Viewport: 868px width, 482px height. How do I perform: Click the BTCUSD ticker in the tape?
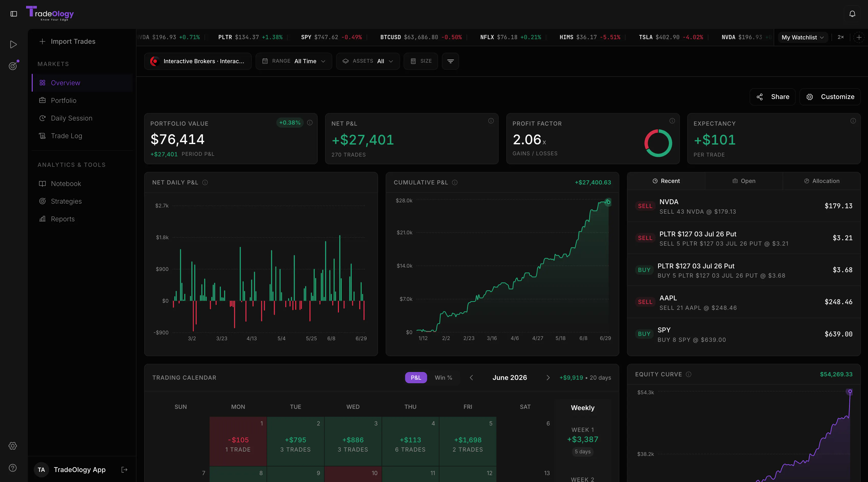421,37
